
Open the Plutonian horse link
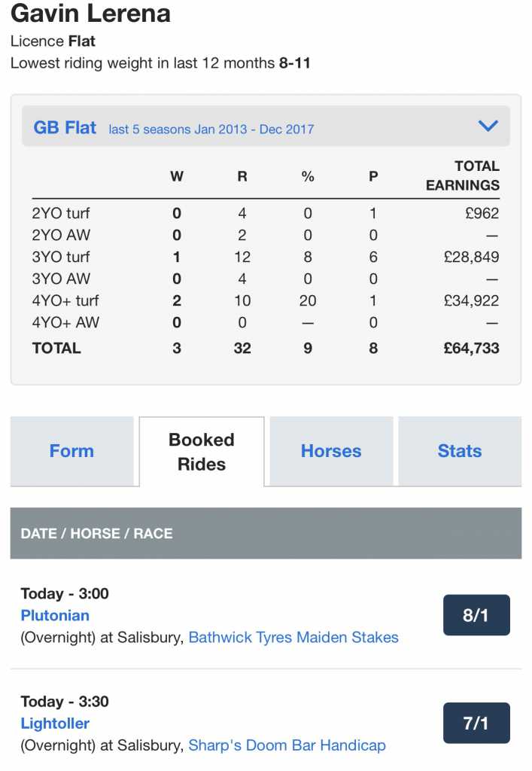coord(55,615)
